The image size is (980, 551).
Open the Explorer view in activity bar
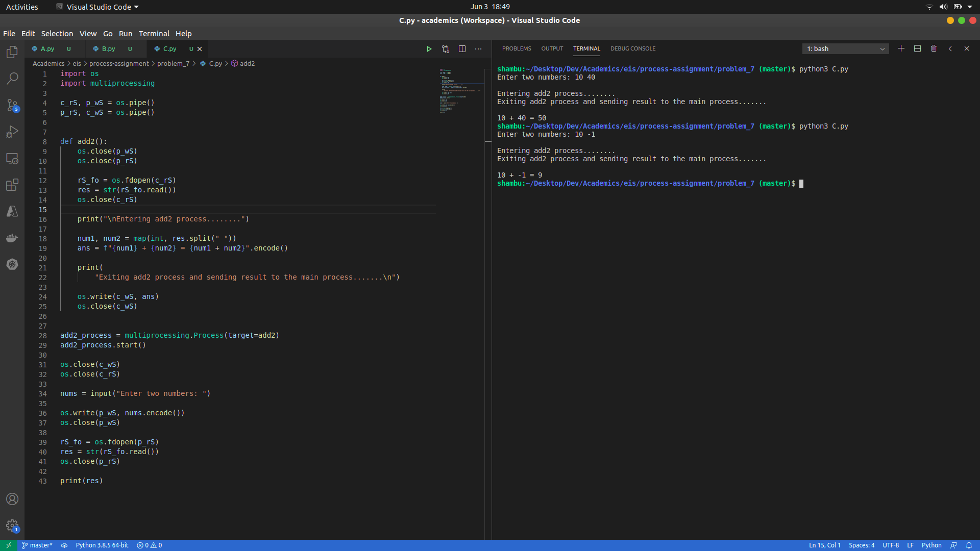pyautogui.click(x=12, y=52)
